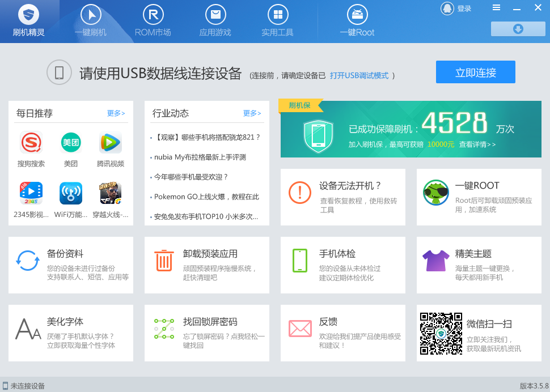Open the hamburger main menu

pos(496,7)
